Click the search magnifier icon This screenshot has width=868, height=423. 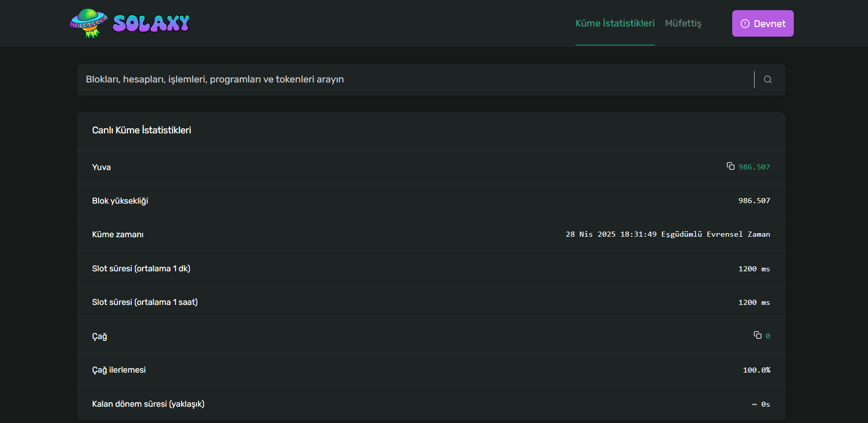768,79
